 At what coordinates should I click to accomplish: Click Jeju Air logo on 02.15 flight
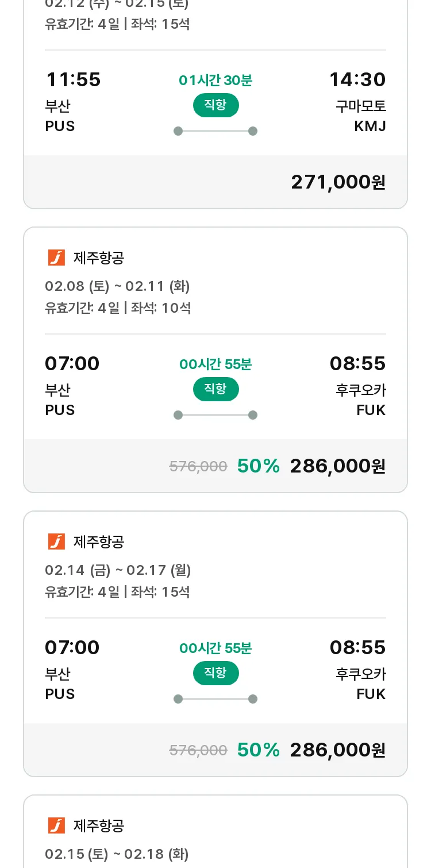point(56,825)
